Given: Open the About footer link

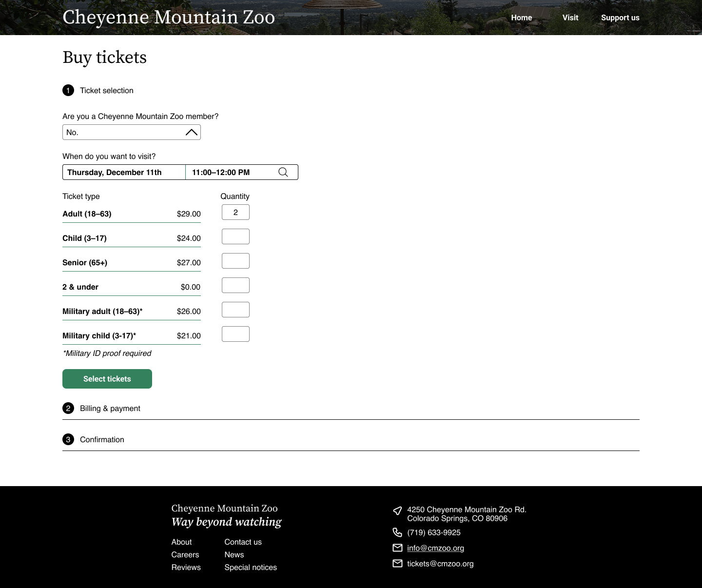Looking at the screenshot, I should (181, 542).
